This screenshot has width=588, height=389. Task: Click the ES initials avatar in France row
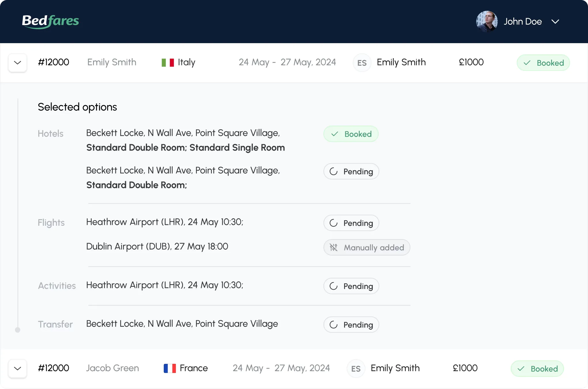click(356, 368)
